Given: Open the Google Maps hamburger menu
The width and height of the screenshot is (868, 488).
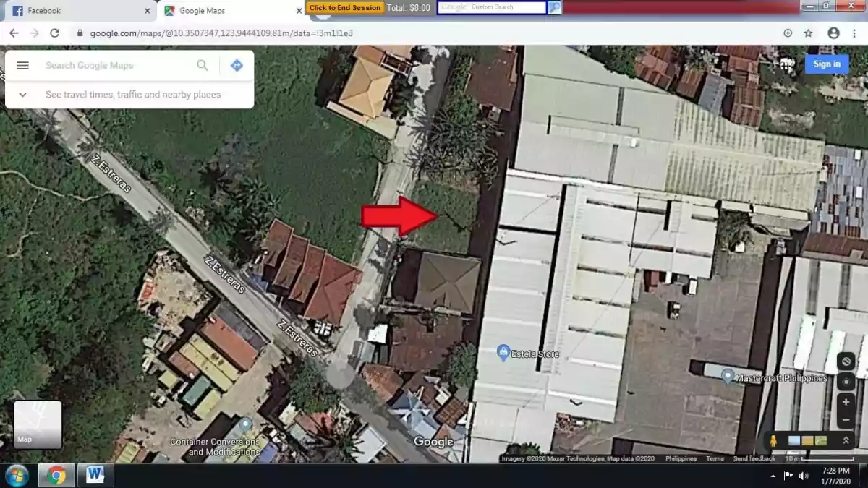Looking at the screenshot, I should (22, 65).
